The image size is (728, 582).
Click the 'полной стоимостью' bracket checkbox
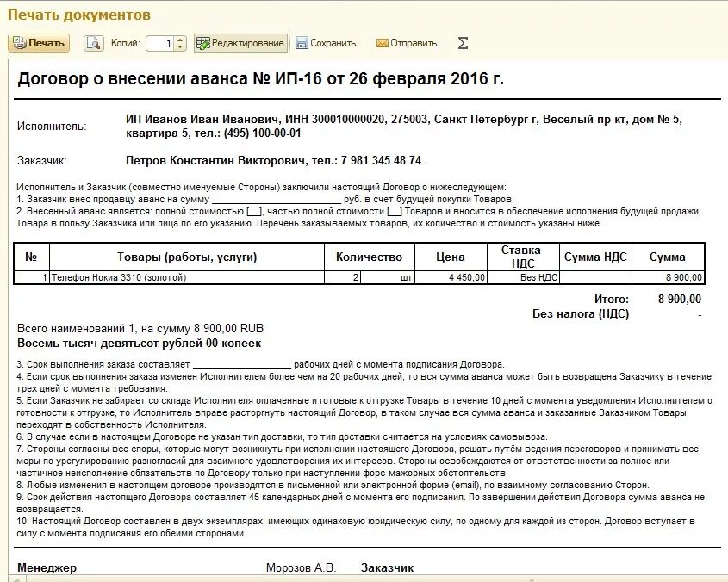(x=254, y=212)
